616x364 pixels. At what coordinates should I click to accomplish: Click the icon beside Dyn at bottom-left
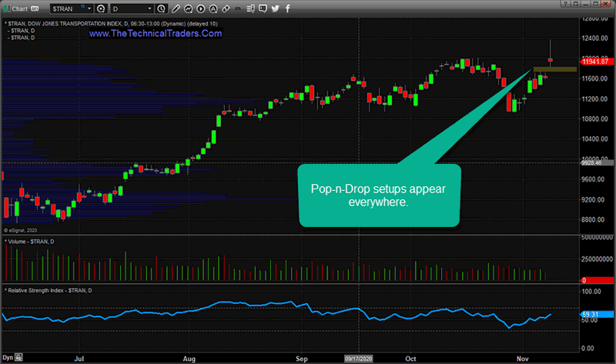point(18,357)
